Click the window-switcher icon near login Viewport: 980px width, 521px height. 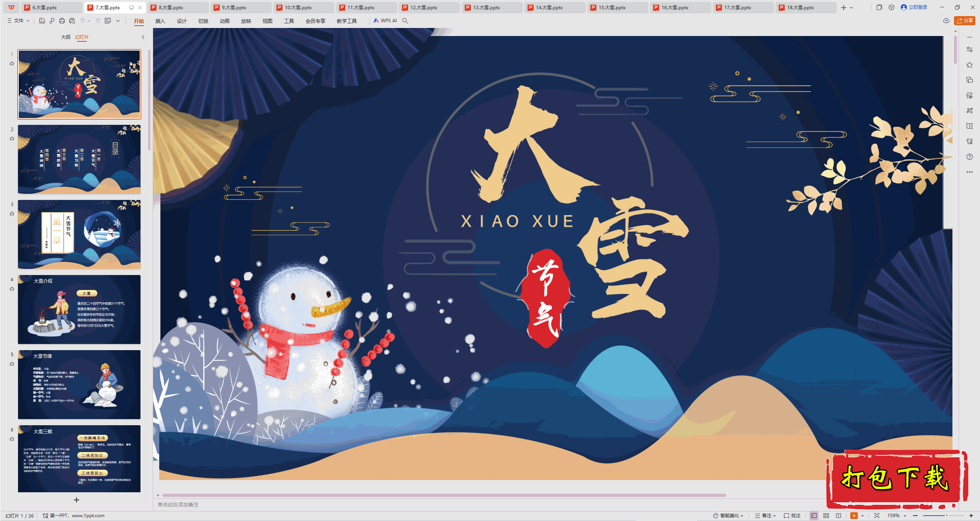[x=879, y=7]
